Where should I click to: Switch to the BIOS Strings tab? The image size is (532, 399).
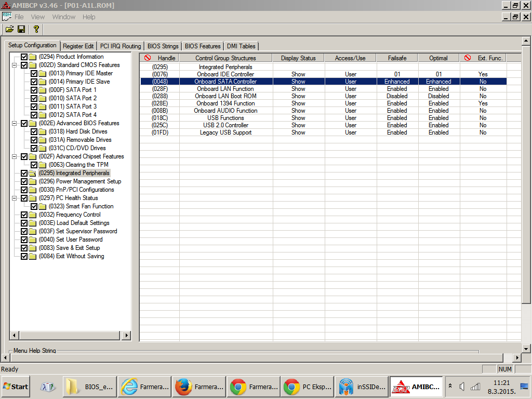point(163,46)
